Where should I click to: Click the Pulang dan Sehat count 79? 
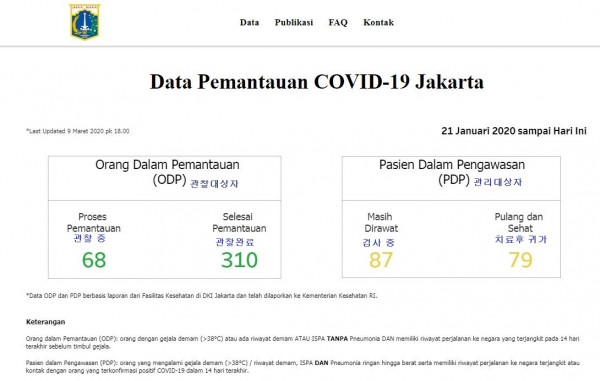tap(520, 260)
